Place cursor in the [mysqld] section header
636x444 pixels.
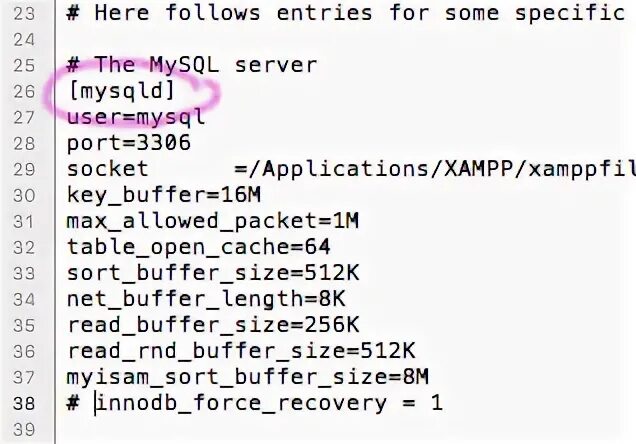[x=121, y=90]
